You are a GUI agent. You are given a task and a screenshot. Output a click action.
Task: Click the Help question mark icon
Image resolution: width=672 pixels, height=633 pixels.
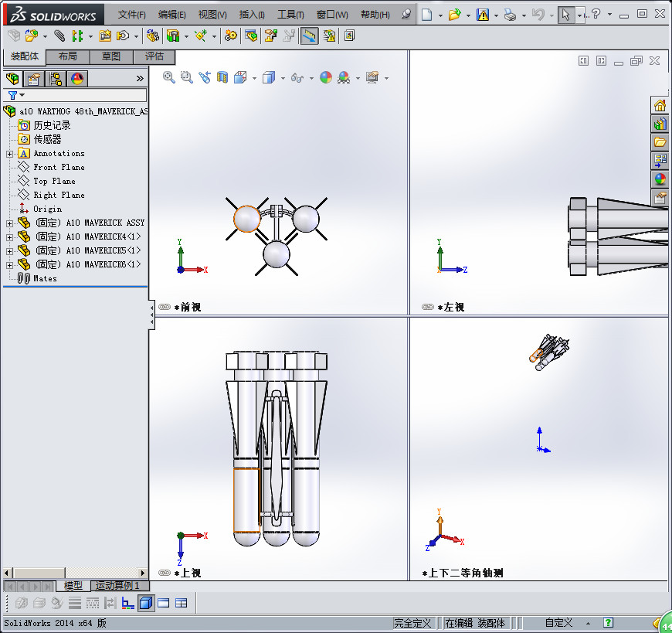[x=596, y=14]
